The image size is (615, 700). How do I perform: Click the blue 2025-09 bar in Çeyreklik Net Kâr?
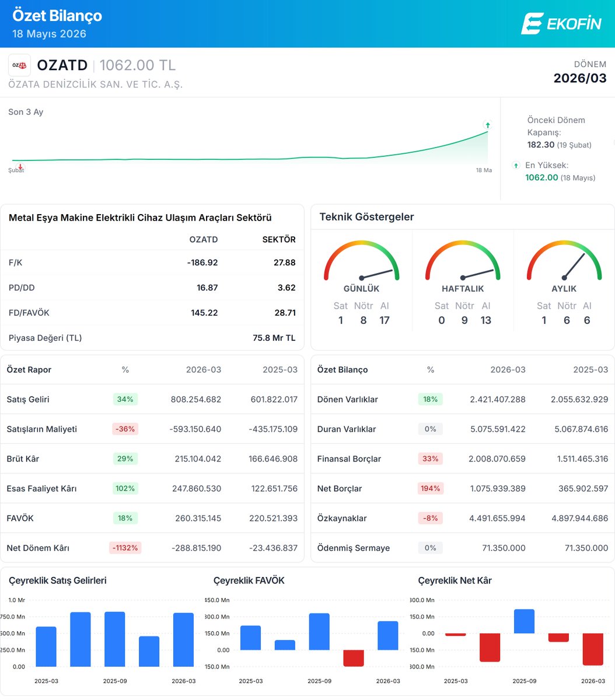524,621
